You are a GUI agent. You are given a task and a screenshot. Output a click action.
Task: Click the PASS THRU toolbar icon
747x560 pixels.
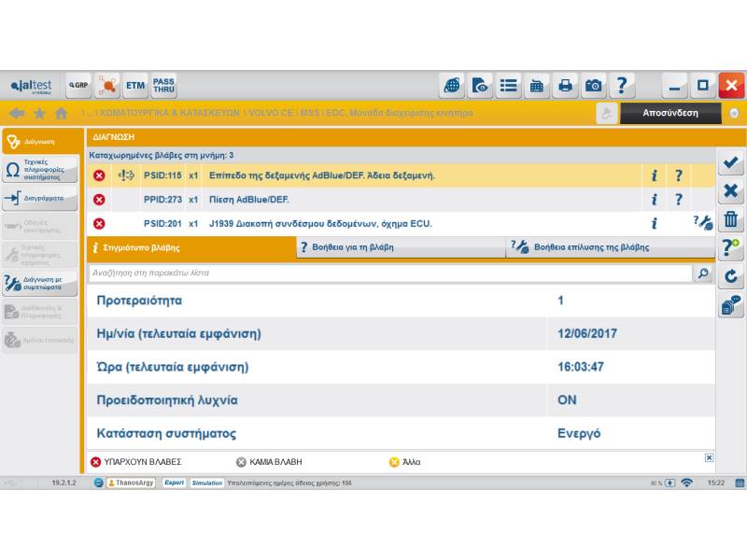[x=163, y=86]
